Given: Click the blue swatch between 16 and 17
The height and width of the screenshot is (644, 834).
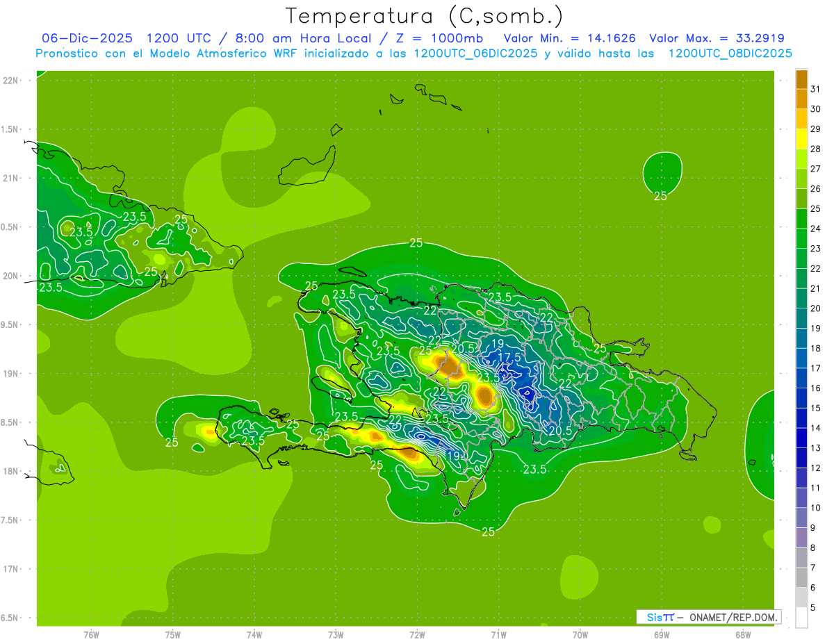Looking at the screenshot, I should (801, 379).
